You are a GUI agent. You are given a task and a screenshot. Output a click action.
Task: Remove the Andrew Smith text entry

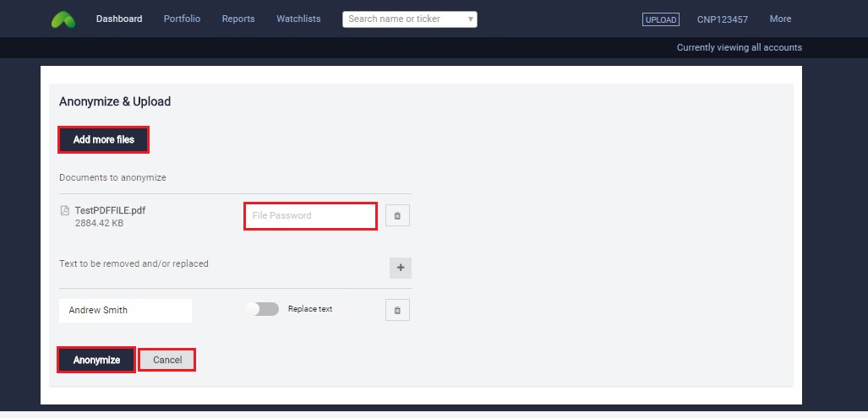pos(397,310)
